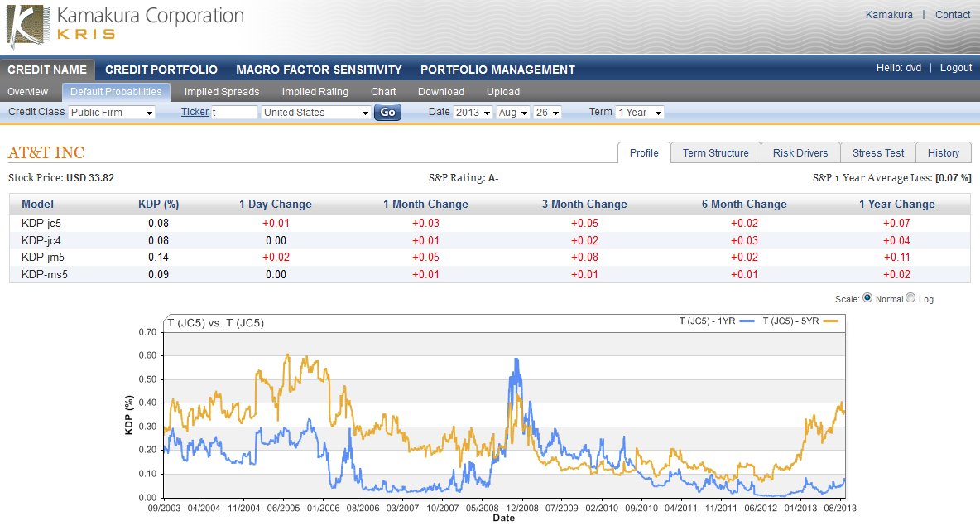Click the Model column header
Viewport: 980px width, 526px height.
[37, 204]
